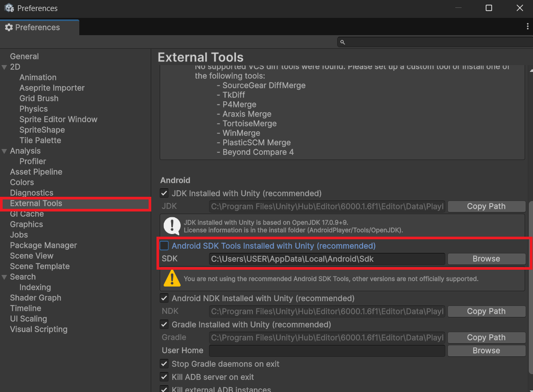Click the Android section heading
This screenshot has width=533, height=392.
pyautogui.click(x=175, y=181)
